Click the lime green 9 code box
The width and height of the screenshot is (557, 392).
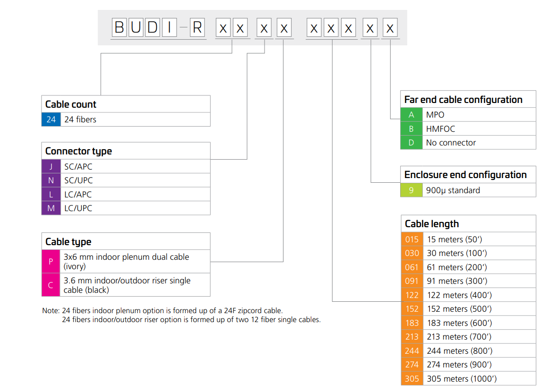click(411, 190)
